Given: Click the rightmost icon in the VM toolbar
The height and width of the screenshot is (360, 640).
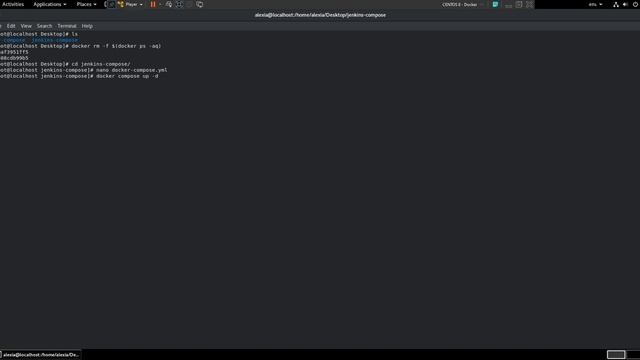Looking at the screenshot, I should [x=529, y=4].
